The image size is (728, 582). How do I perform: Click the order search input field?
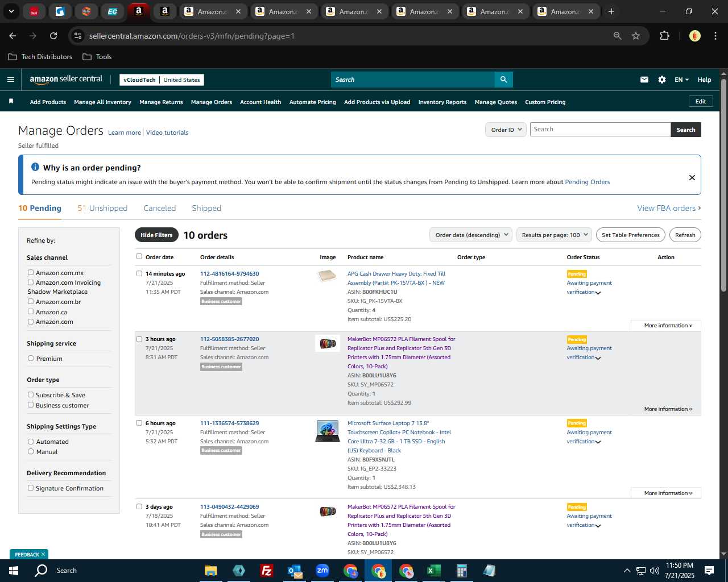600,130
